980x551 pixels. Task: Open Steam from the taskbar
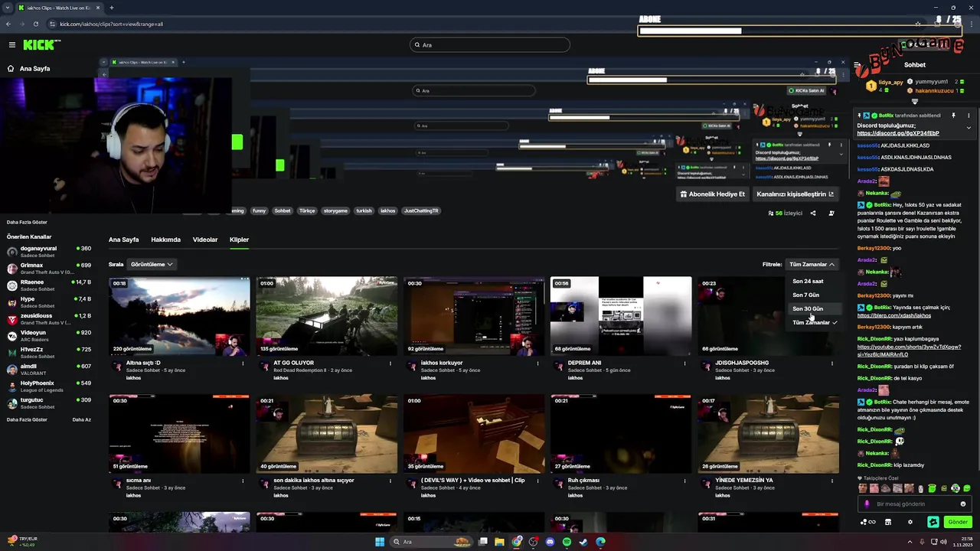click(x=583, y=542)
